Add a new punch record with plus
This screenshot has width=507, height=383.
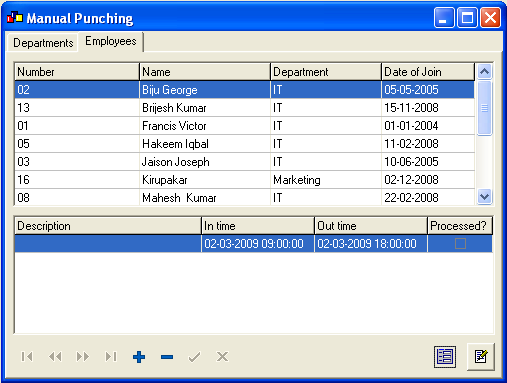click(x=139, y=357)
